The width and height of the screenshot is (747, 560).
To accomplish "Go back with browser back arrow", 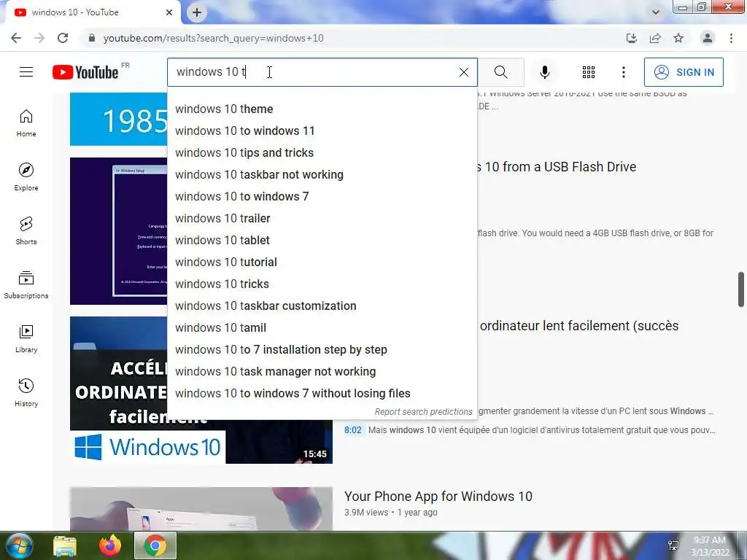I will pyautogui.click(x=16, y=38).
